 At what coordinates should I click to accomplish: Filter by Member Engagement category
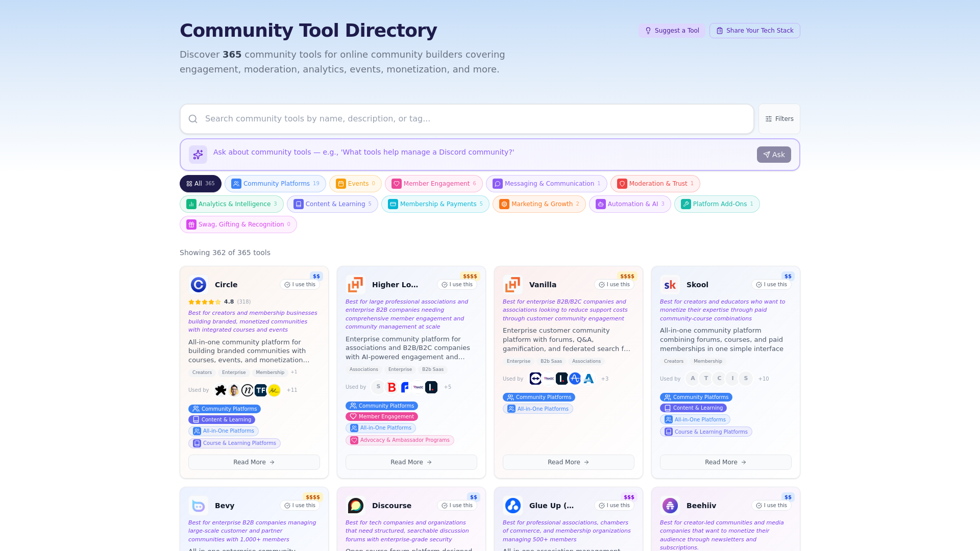434,184
